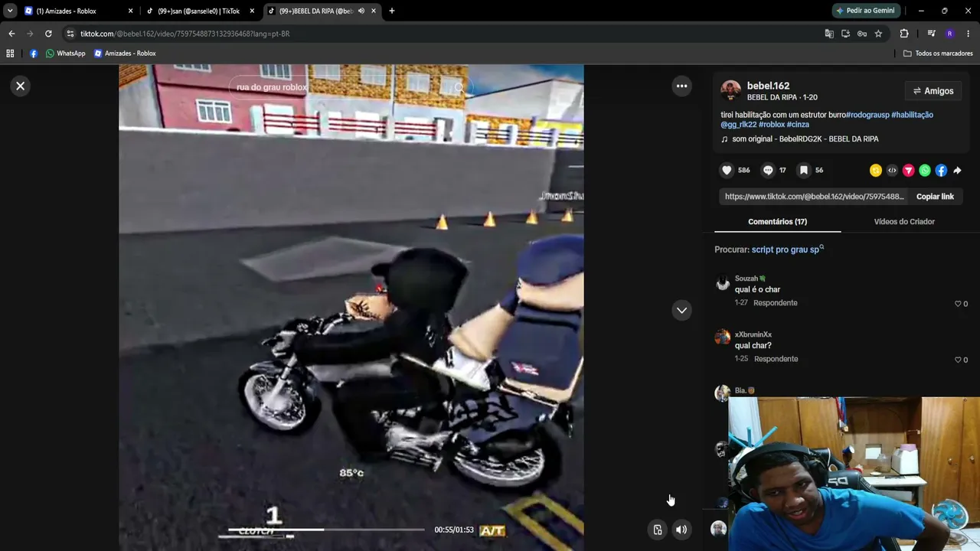Open the media controls icon
Screen dimensions: 980x551
[931, 34]
